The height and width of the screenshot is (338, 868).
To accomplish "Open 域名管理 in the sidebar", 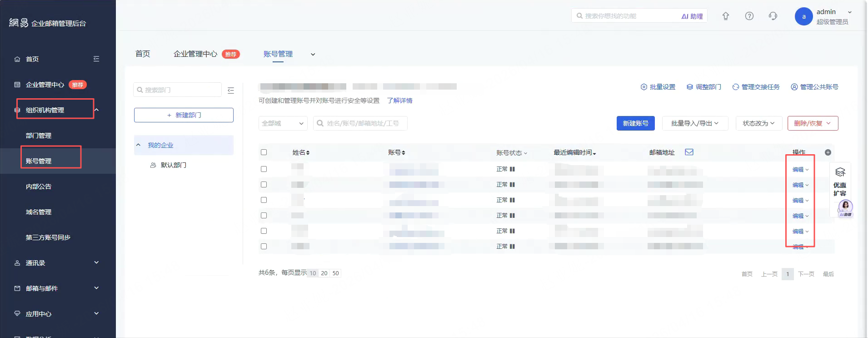I will click(x=39, y=212).
